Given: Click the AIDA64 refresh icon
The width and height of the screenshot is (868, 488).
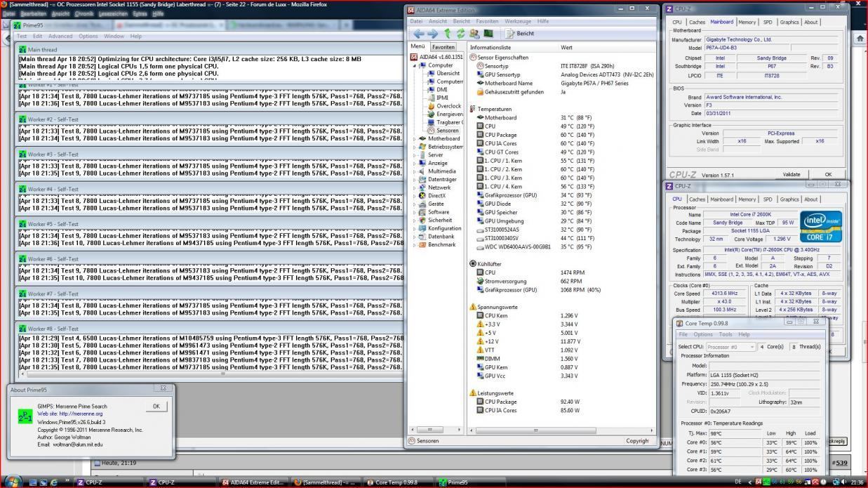Looking at the screenshot, I should pos(461,33).
